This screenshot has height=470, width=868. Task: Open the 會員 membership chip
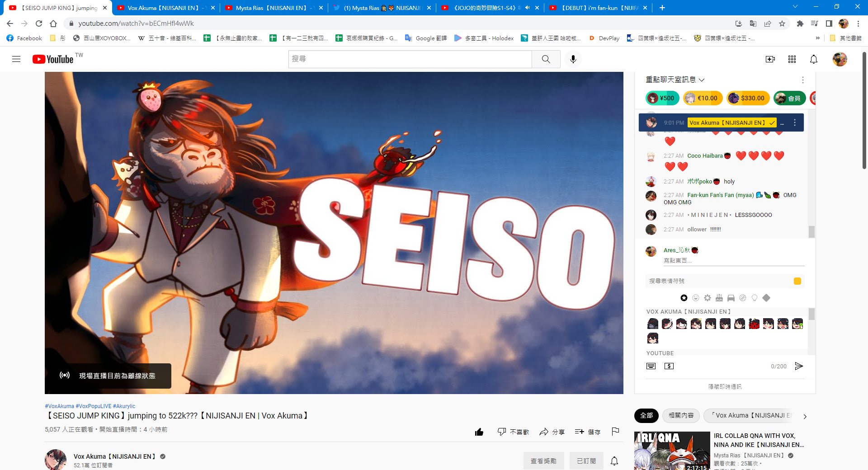click(790, 98)
